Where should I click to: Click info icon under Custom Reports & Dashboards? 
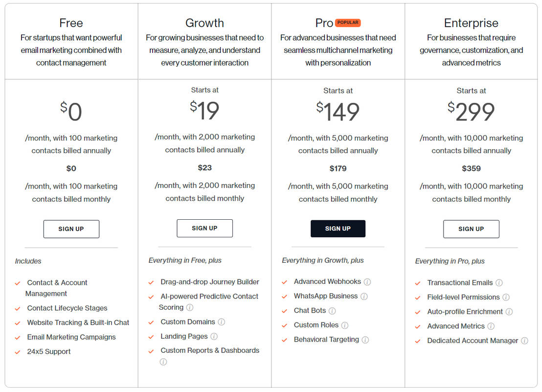tap(163, 362)
